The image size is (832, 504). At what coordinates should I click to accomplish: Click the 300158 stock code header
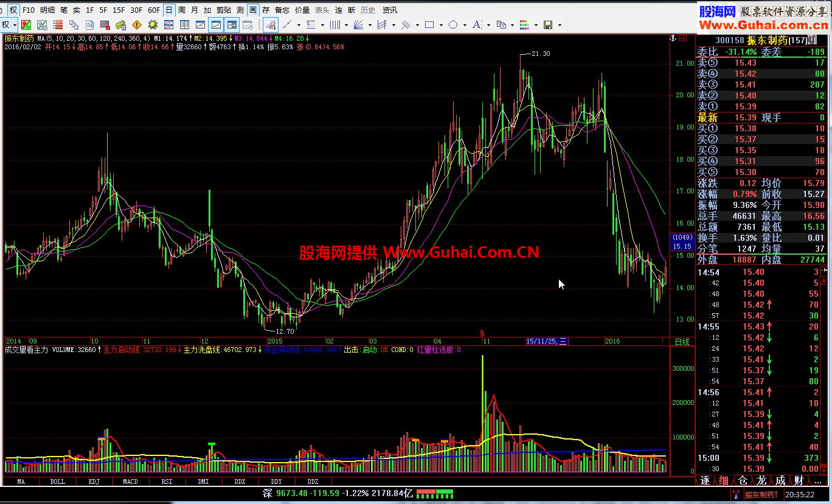pos(729,40)
